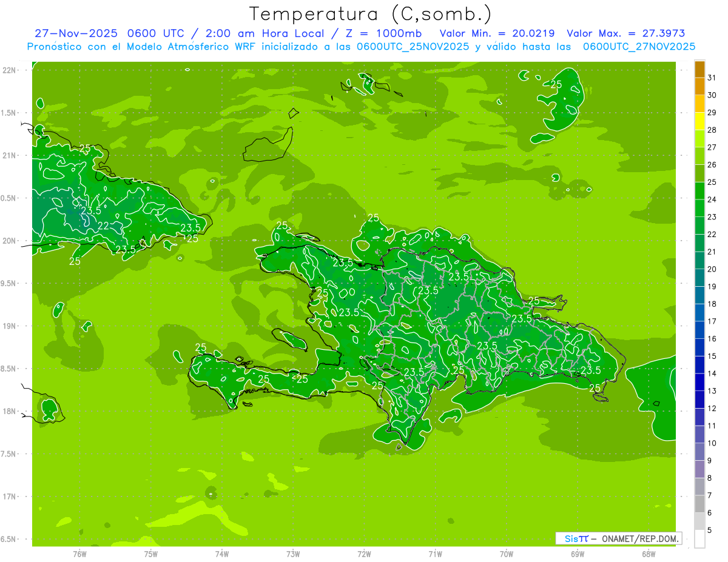Click the '0600UTC_25NOV2025' initialization timestamp
728x562 pixels.
coord(413,47)
